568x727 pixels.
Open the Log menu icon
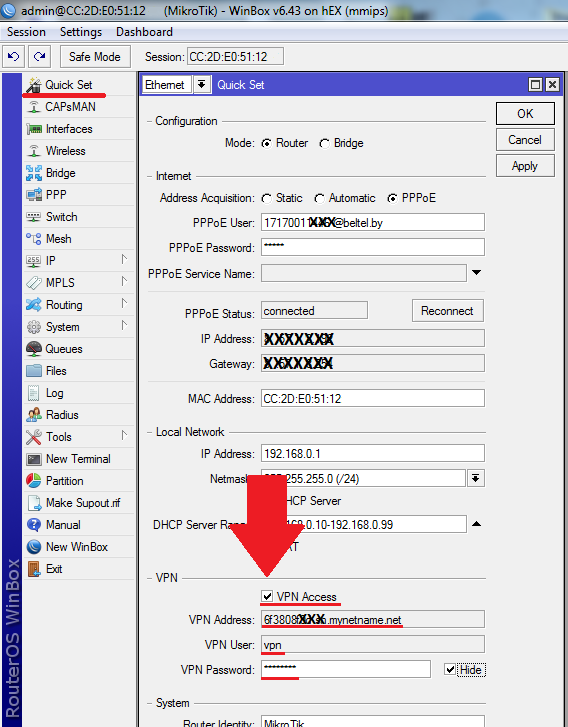tap(34, 393)
